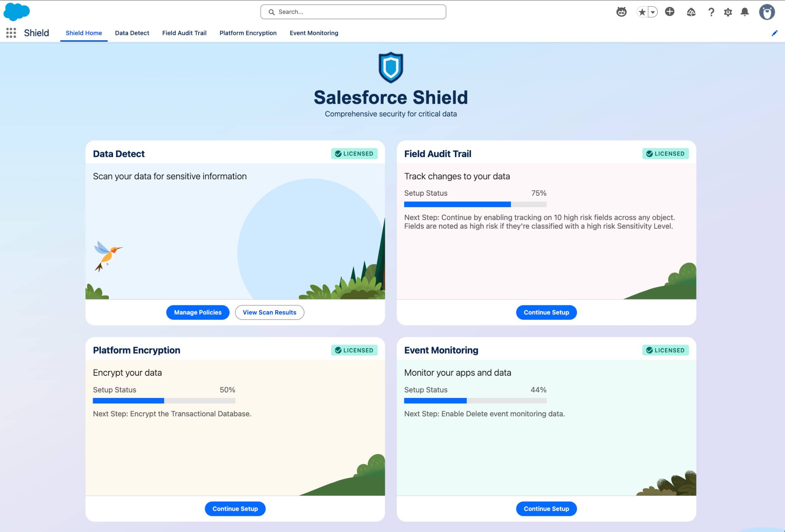
Task: Click the Data Detect card heading
Action: pos(119,154)
